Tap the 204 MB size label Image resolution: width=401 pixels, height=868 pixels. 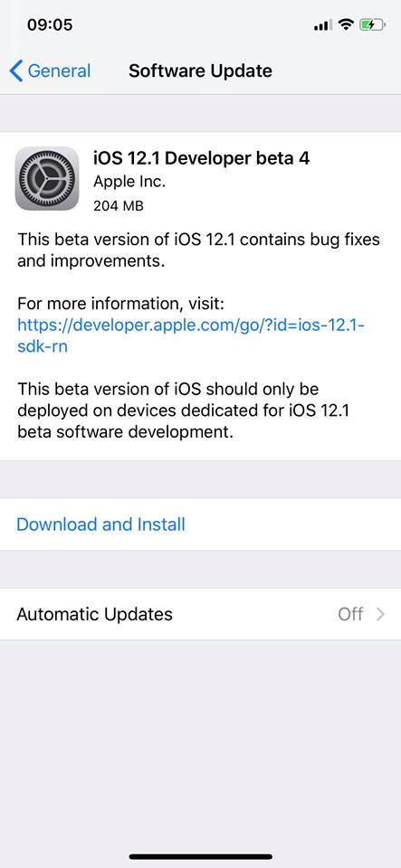click(x=119, y=206)
